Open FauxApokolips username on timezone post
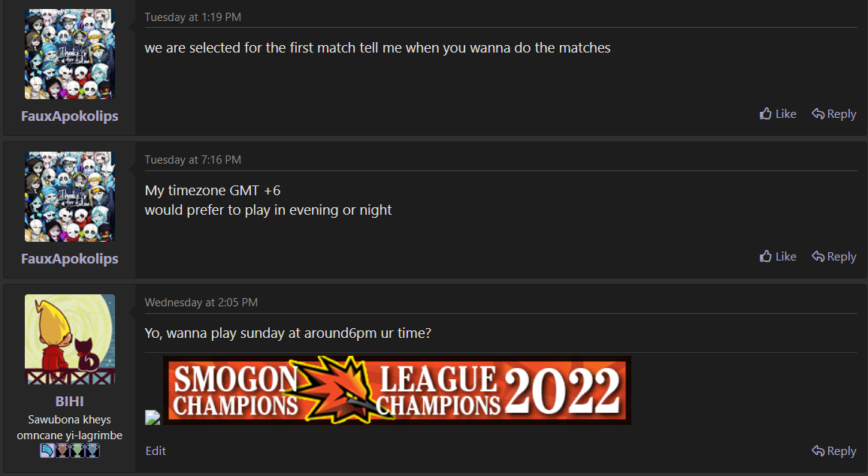Screen dimensions: 868x476 coord(70,259)
